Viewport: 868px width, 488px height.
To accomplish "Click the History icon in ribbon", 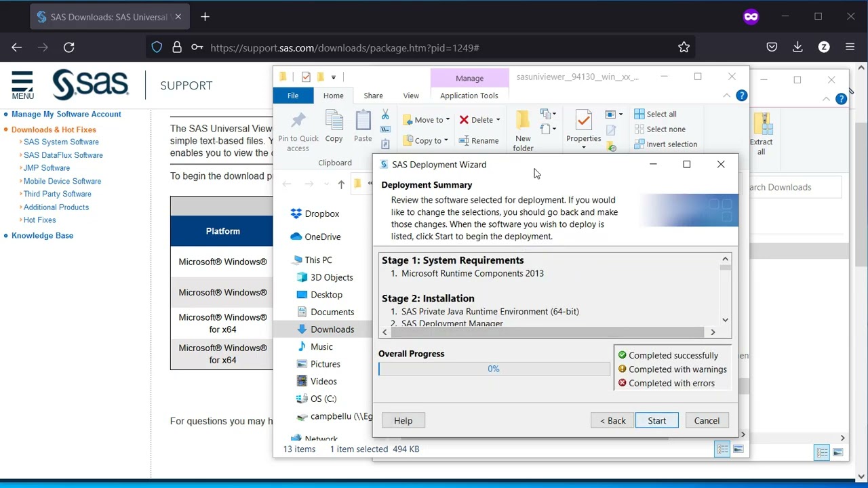I will (612, 146).
